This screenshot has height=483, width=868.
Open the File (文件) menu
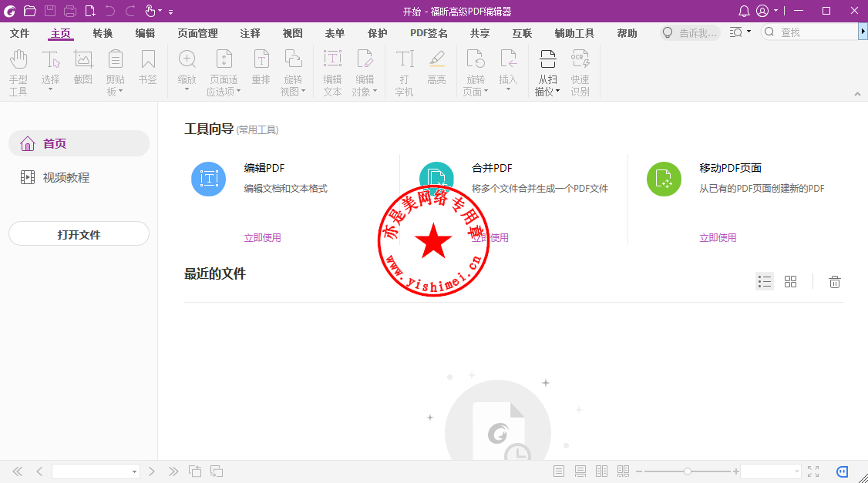pyautogui.click(x=19, y=33)
